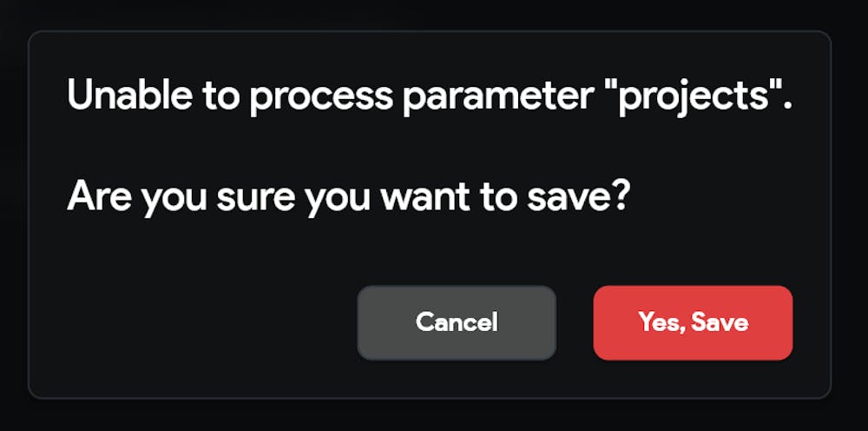Click the "Are you sure you want to save?" text
Screen dimensions: 868x431
click(x=347, y=196)
